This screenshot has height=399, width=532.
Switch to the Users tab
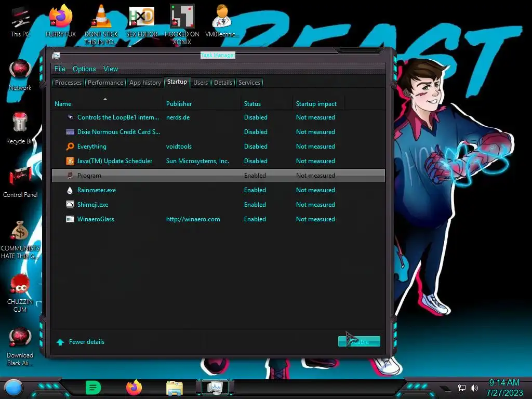(x=201, y=83)
